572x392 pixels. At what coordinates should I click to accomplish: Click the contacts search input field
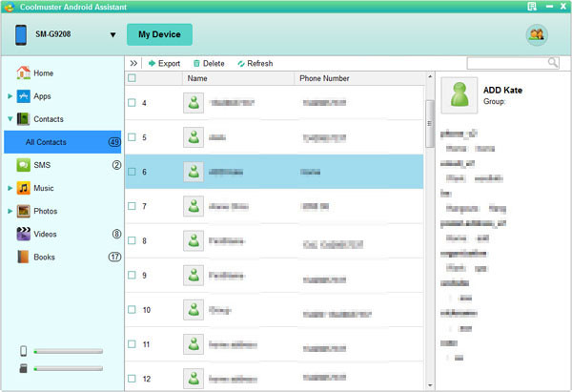pyautogui.click(x=507, y=63)
